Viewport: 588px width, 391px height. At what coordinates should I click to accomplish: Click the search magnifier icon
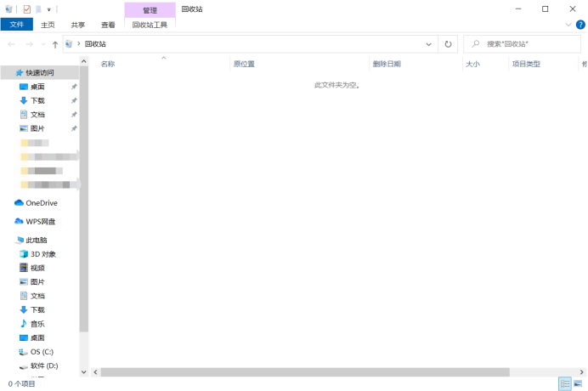[x=476, y=44]
